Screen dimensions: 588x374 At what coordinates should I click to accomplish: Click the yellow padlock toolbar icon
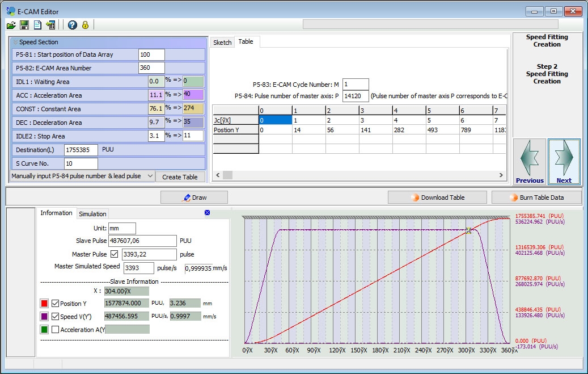(x=85, y=25)
